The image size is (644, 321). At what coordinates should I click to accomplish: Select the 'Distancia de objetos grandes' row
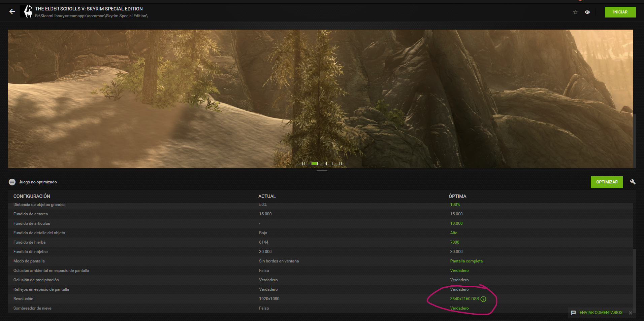pyautogui.click(x=321, y=205)
